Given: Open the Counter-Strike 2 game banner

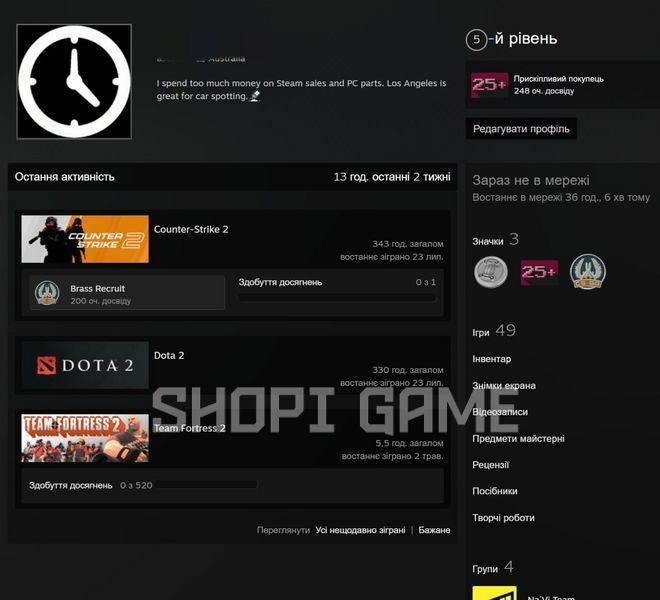Looking at the screenshot, I should 85,239.
